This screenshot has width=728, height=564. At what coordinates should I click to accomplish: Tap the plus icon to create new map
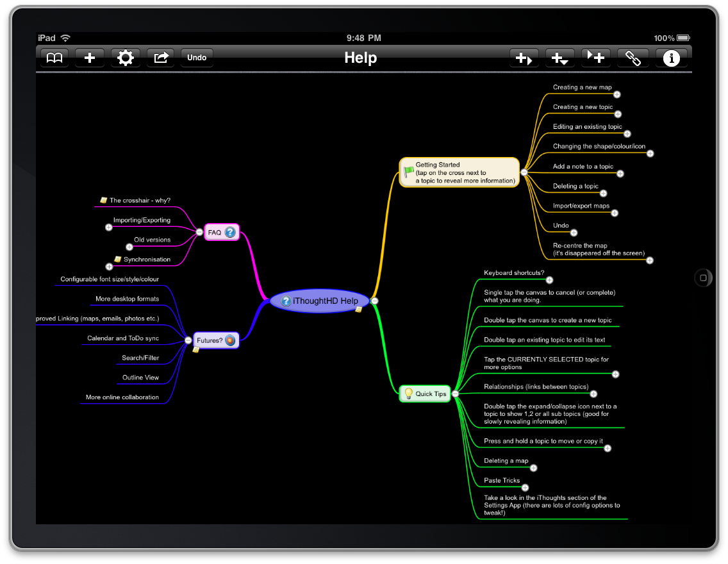[x=90, y=58]
